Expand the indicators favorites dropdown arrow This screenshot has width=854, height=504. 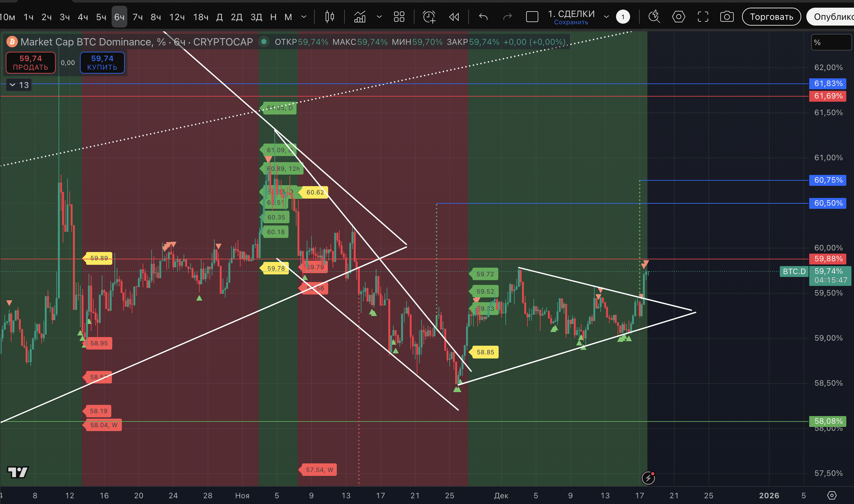379,17
